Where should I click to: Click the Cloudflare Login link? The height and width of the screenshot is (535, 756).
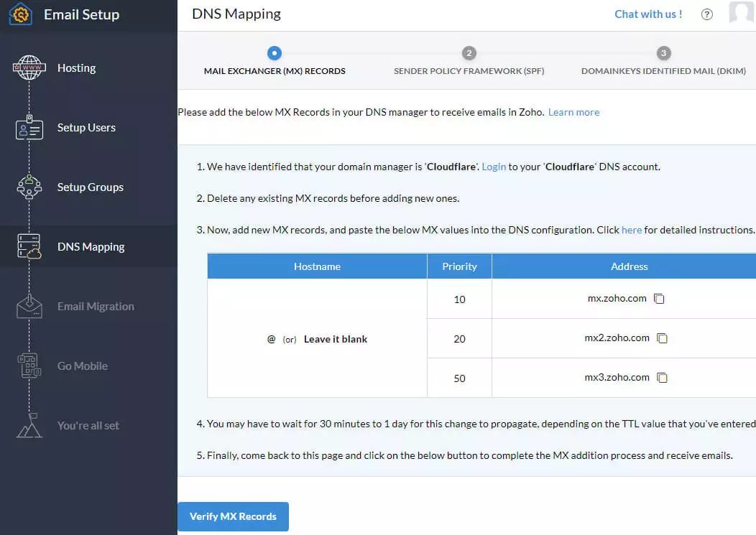[x=494, y=167]
